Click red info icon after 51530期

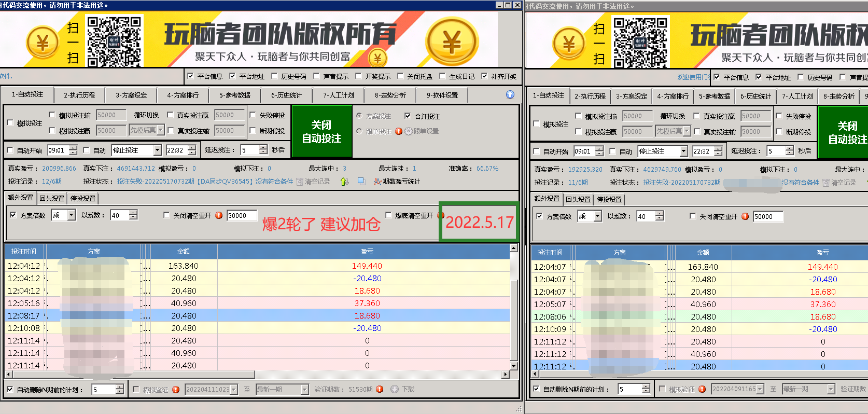[x=380, y=389]
